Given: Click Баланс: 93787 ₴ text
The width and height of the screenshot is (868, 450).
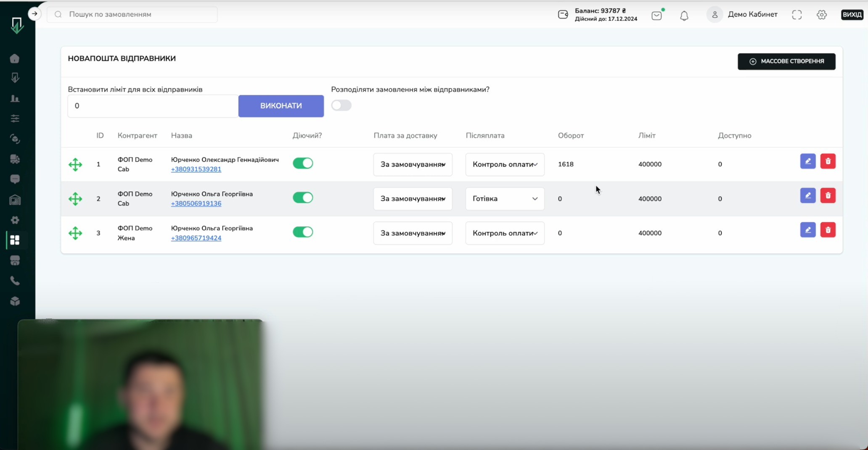Looking at the screenshot, I should (600, 11).
